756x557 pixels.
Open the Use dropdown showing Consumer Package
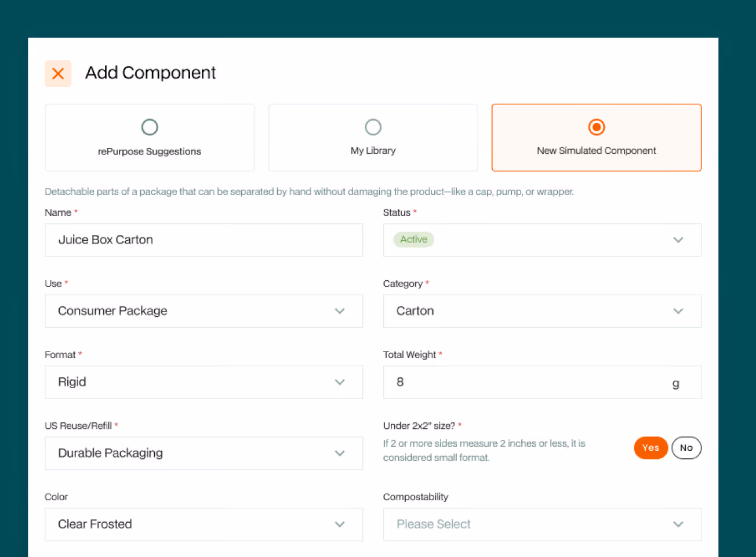click(204, 311)
